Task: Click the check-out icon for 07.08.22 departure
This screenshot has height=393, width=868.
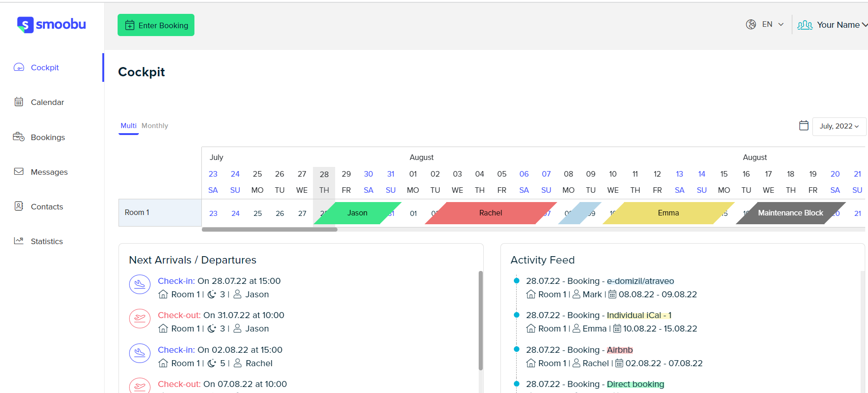Action: tap(140, 386)
